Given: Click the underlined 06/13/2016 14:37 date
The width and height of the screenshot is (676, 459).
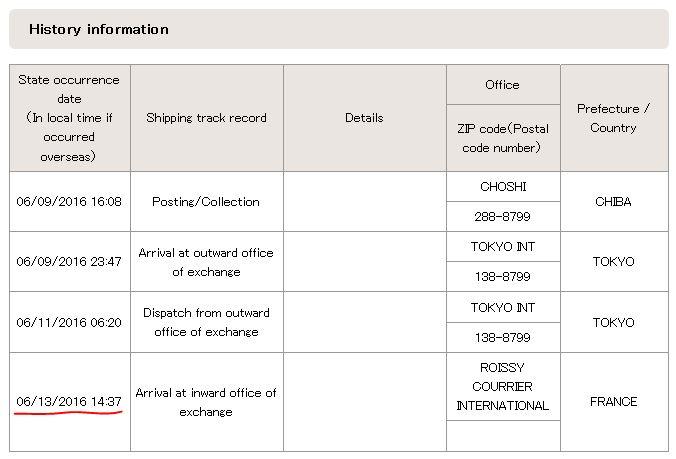Looking at the screenshot, I should click(x=69, y=402).
